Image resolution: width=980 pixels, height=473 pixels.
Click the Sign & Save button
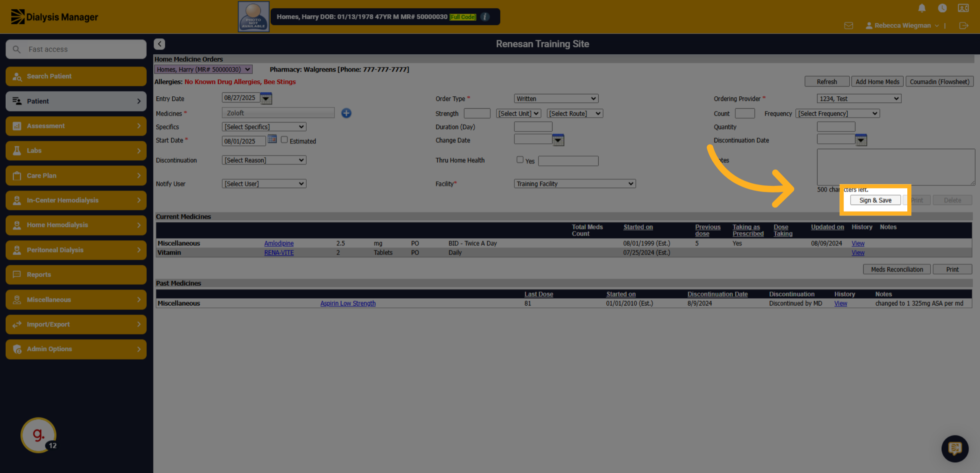coord(875,200)
